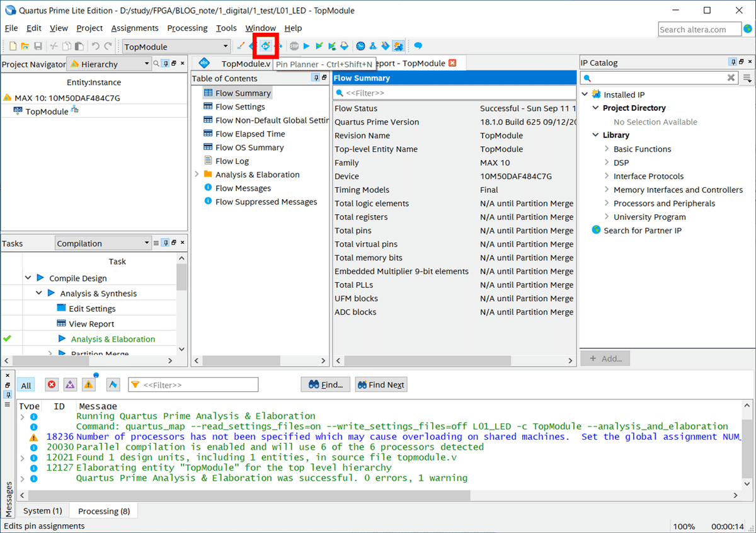Image resolution: width=756 pixels, height=533 pixels.
Task: Expand the Interface Protocols library
Action: [607, 176]
